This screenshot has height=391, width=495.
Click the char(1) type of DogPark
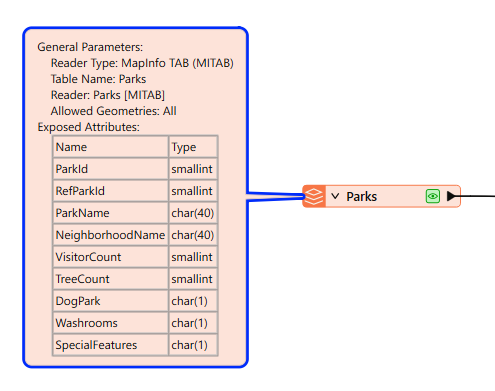click(x=193, y=301)
